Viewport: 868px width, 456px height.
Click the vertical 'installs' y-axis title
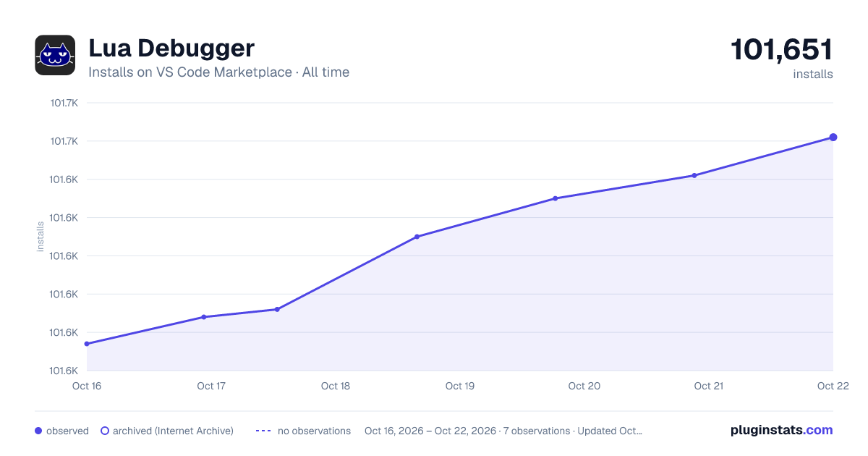(41, 237)
